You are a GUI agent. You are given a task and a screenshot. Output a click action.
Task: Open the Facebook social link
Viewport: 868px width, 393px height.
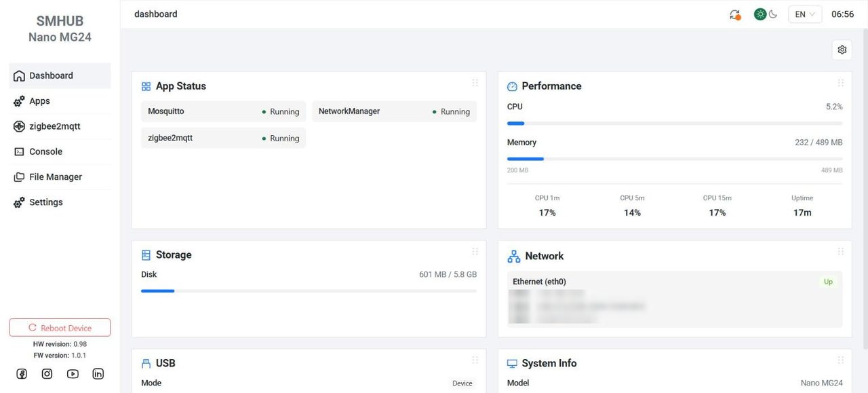[x=22, y=374]
